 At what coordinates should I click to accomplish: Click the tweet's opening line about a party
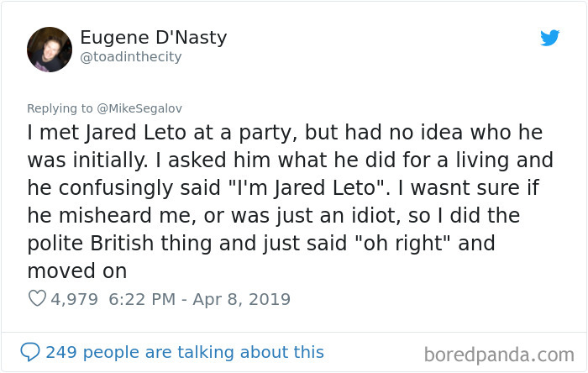(285, 133)
